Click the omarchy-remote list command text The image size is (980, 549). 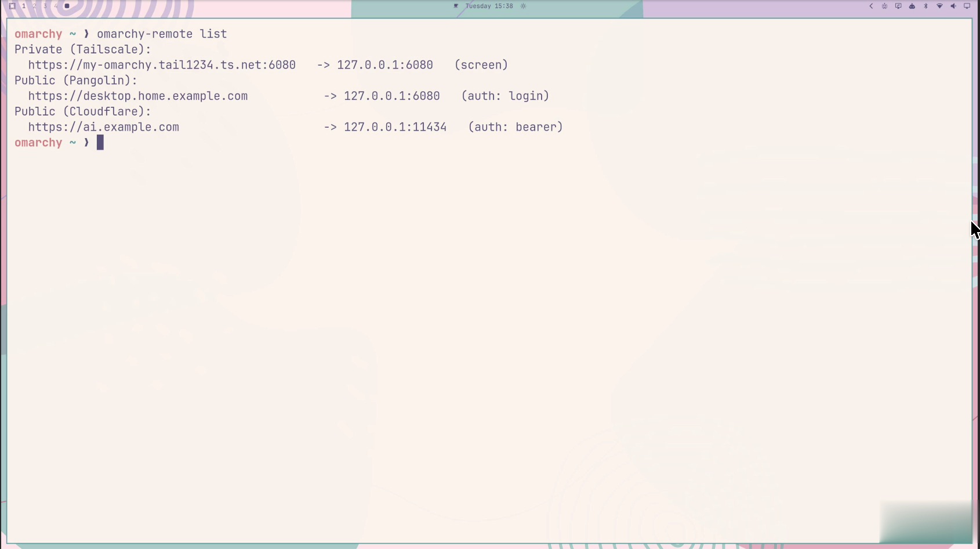click(x=162, y=34)
